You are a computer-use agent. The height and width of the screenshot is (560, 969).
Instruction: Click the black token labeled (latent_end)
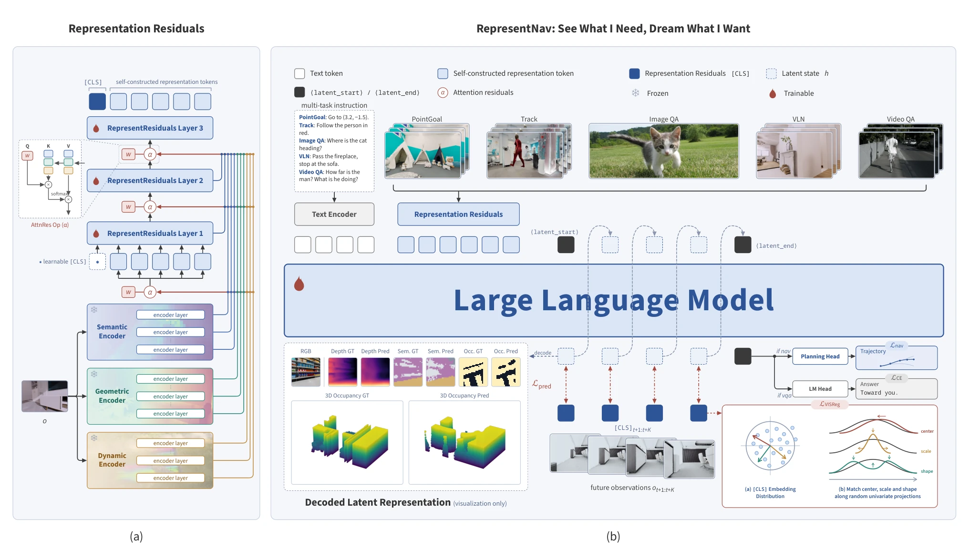742,244
